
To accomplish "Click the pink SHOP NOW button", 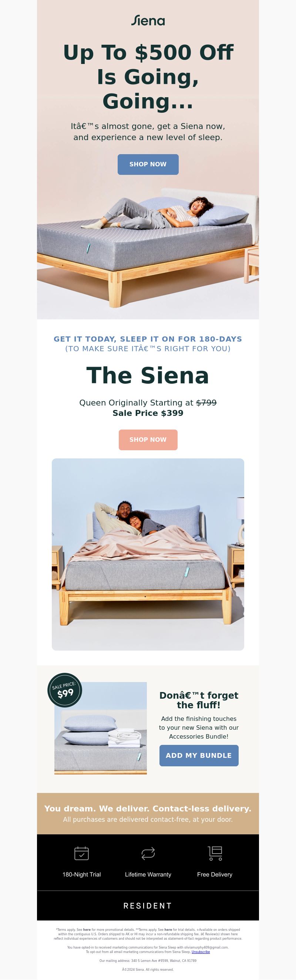I will pos(148,440).
